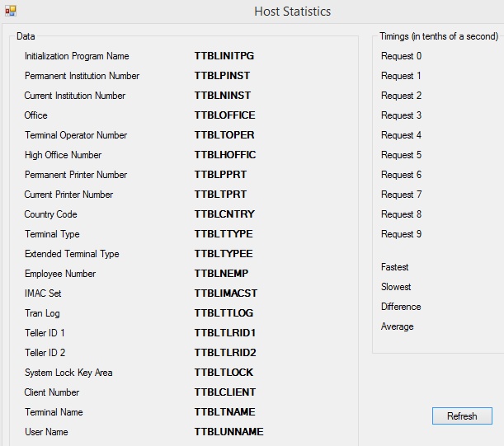Click the Request 5 timing label
Screen dimensions: 504x446
tap(401, 155)
